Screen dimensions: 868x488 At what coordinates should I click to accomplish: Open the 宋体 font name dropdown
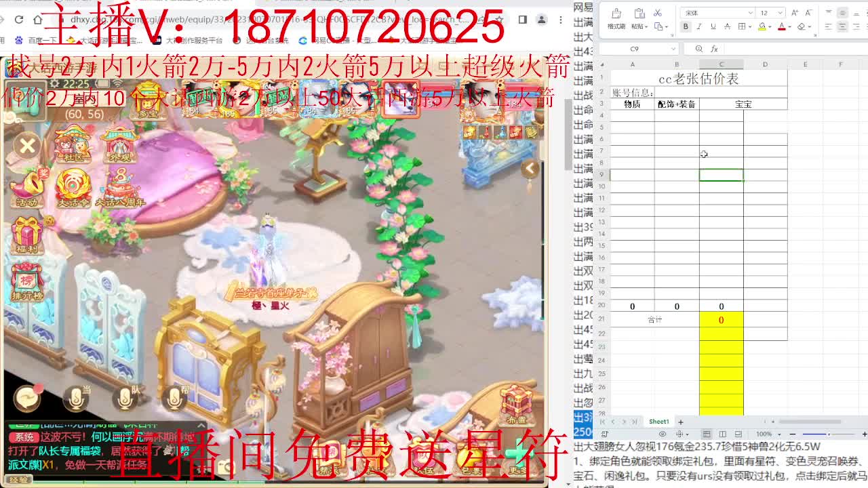[x=750, y=13]
